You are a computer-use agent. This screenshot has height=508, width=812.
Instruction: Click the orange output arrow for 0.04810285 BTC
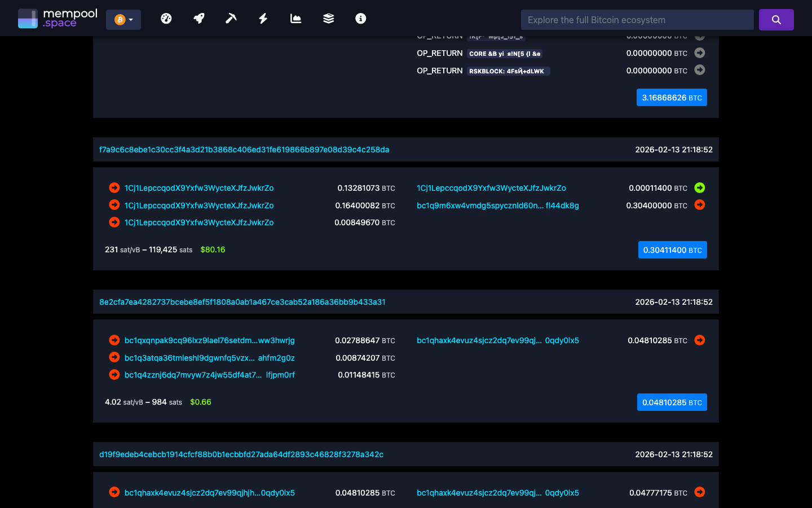(x=699, y=340)
